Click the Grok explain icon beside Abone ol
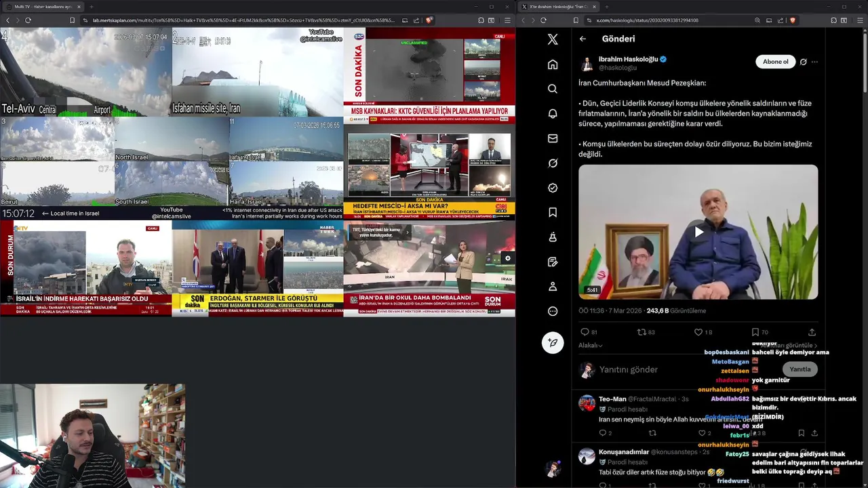This screenshot has width=868, height=488. pyautogui.click(x=803, y=62)
